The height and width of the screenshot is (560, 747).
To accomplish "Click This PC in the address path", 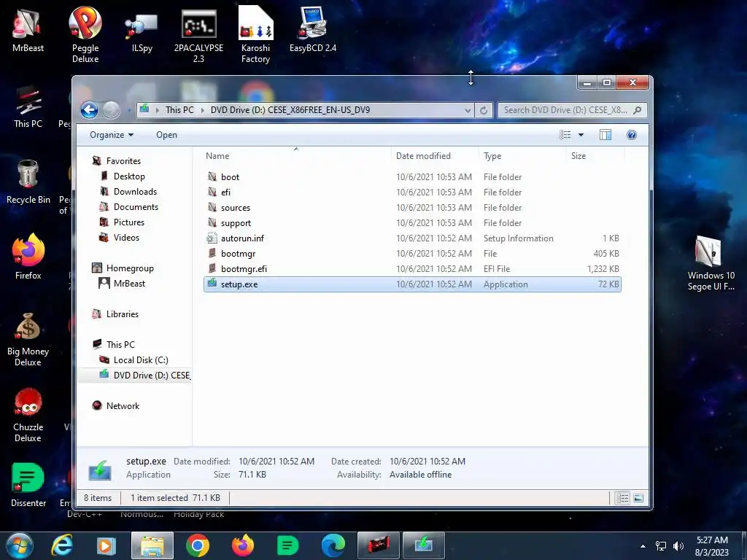I will coord(179,110).
